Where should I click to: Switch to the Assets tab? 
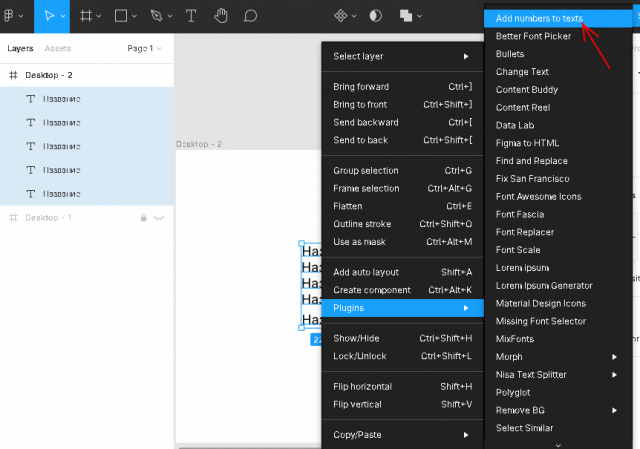tap(58, 48)
